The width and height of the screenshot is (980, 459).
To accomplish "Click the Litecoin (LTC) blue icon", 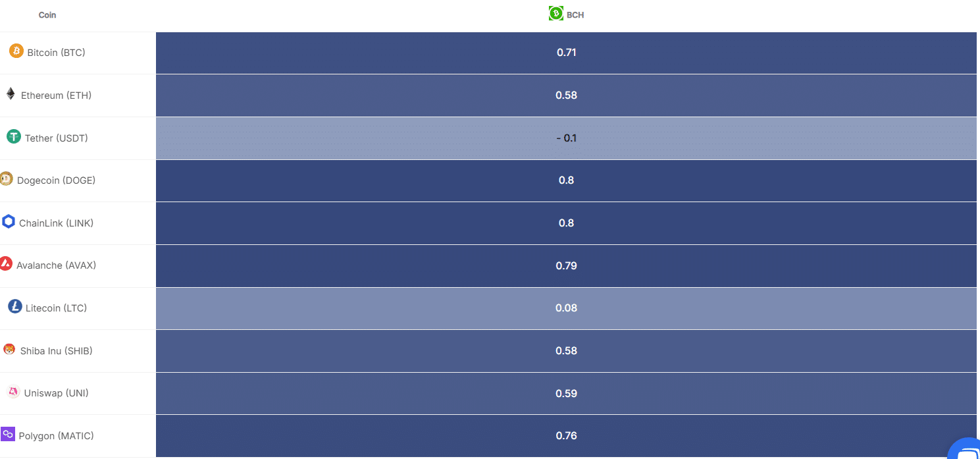I will coord(15,306).
